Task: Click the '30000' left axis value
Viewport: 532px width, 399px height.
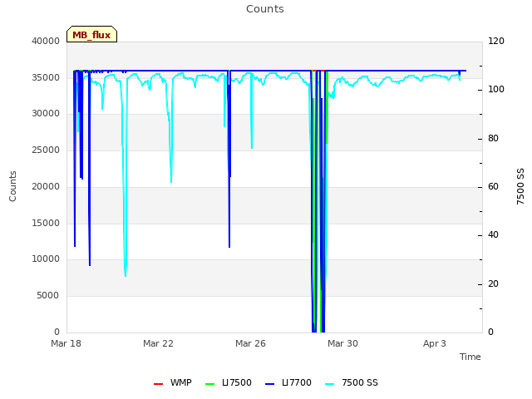Action: tap(46, 113)
